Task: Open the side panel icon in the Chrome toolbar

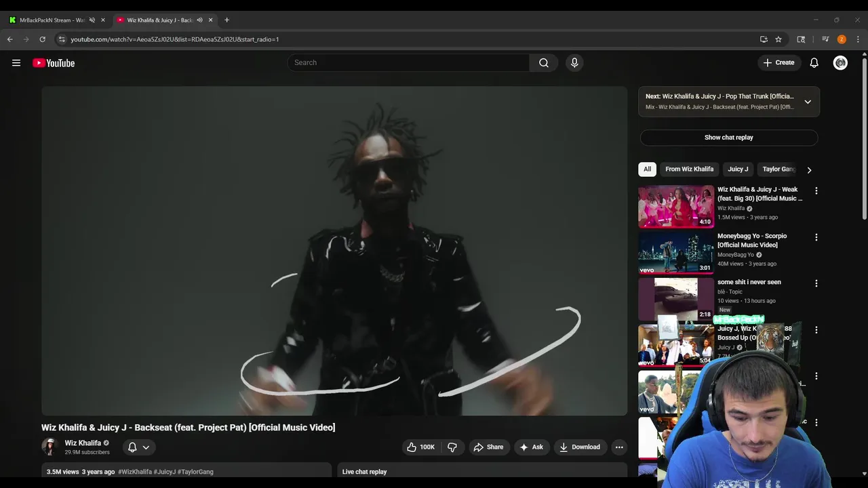Action: (x=801, y=39)
